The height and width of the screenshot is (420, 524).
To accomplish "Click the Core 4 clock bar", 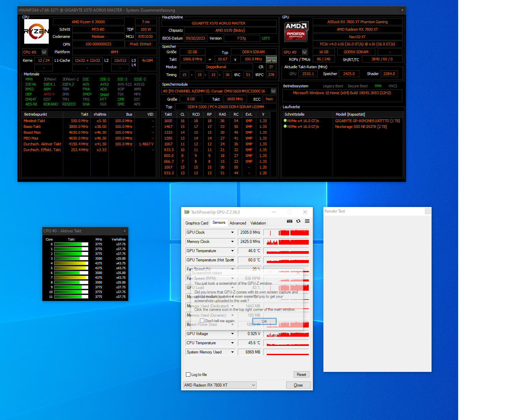I will 71,263.
